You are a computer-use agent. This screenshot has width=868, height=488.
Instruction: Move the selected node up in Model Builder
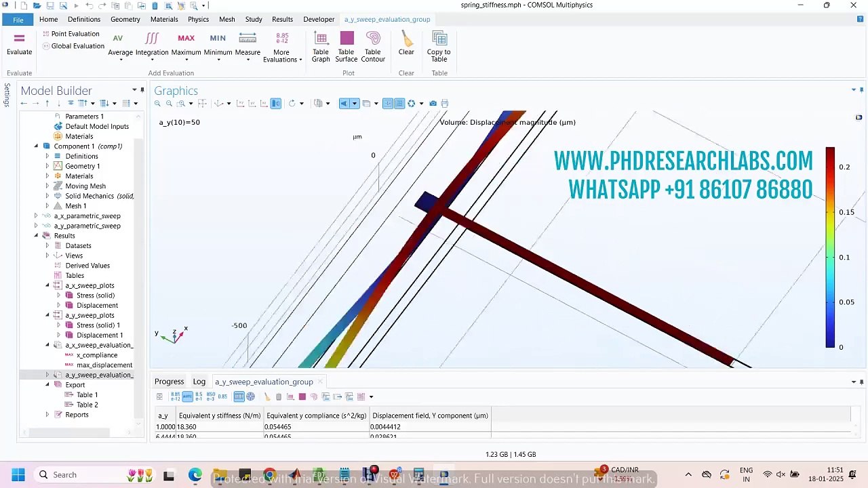(47, 104)
